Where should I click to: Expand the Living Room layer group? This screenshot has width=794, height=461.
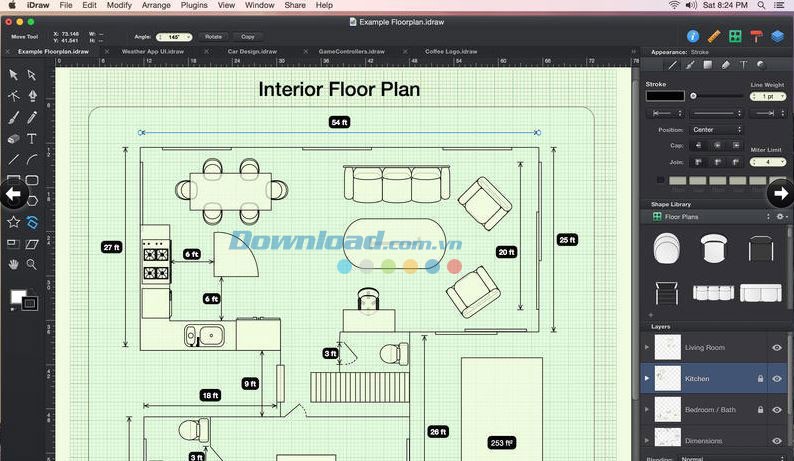coord(647,348)
